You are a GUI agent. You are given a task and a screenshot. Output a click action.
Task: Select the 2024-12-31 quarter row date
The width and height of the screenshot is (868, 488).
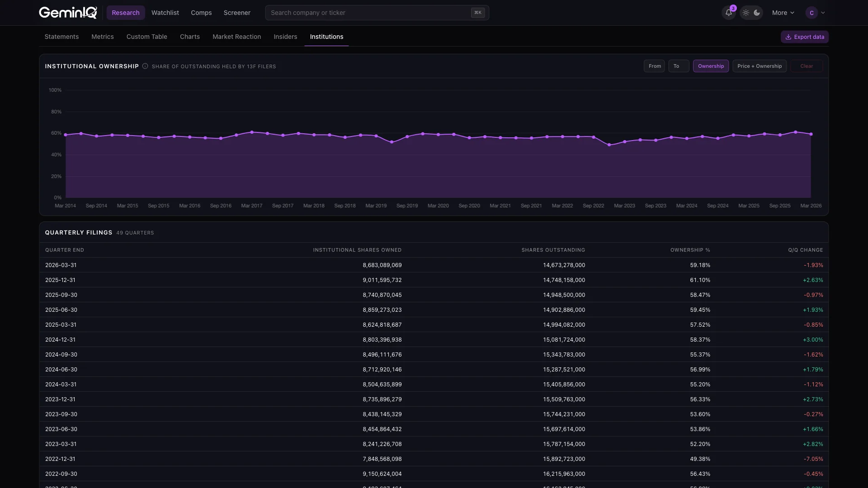click(61, 340)
